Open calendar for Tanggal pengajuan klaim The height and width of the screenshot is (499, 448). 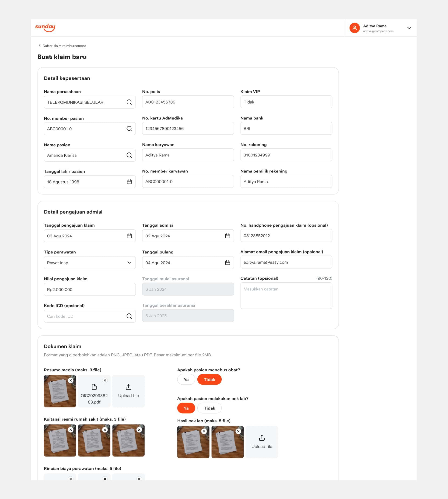coord(129,236)
